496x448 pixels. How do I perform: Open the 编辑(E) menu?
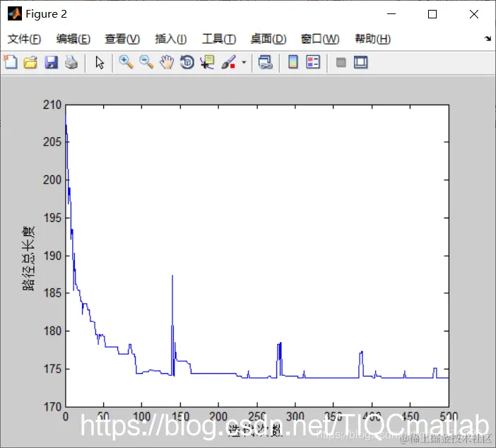73,39
